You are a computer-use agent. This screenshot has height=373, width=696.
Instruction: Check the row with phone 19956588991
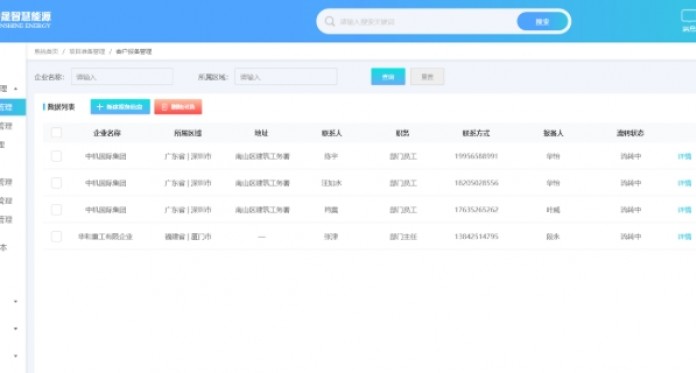[56, 156]
